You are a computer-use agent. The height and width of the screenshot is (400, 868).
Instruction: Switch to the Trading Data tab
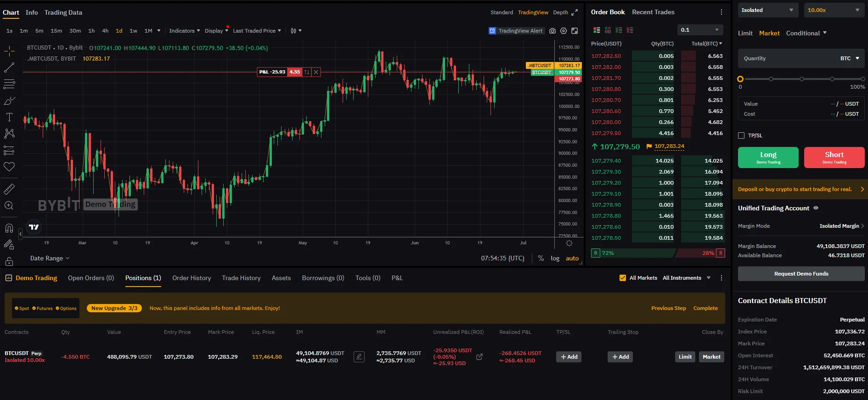(x=63, y=12)
